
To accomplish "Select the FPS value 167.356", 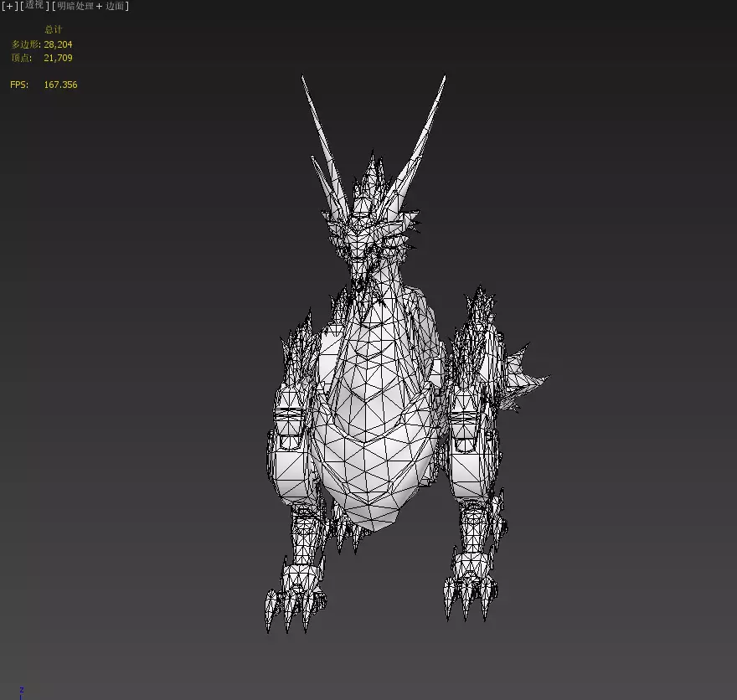I will point(60,85).
